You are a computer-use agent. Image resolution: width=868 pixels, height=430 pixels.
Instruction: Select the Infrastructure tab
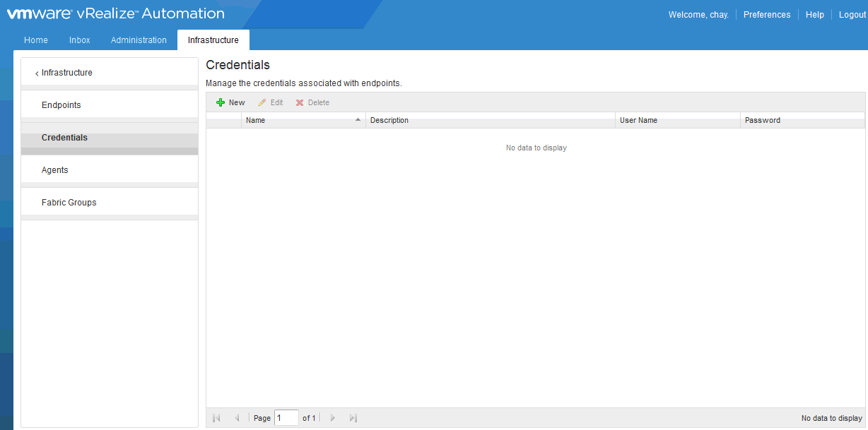(x=213, y=40)
